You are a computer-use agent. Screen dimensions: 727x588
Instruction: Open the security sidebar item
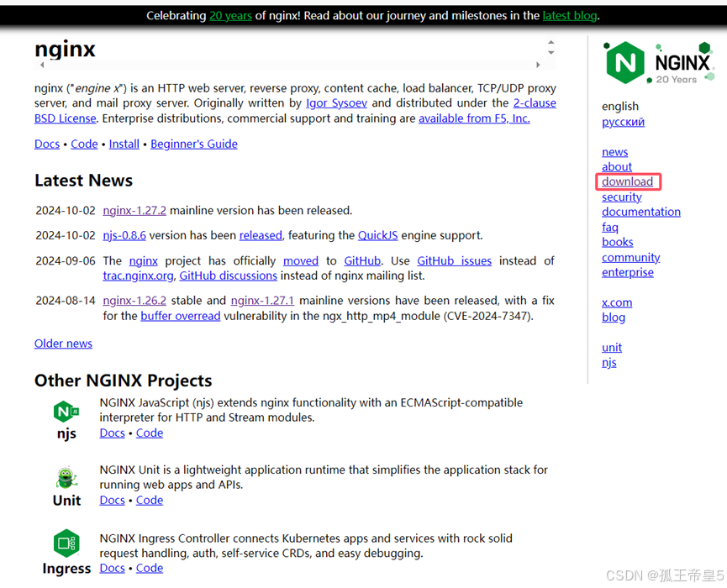tap(622, 197)
